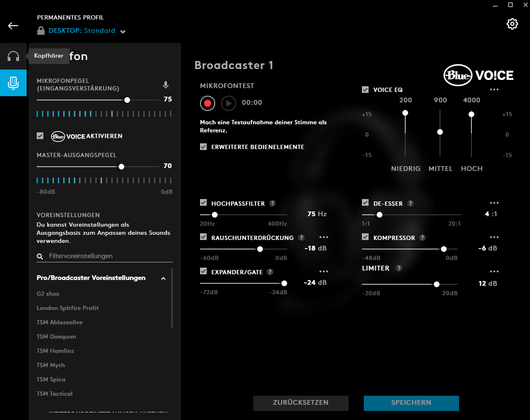Screen dimensions: 530x420
Task: Click the Mikrofonpegel slider handle at 75
Action: 127,100
